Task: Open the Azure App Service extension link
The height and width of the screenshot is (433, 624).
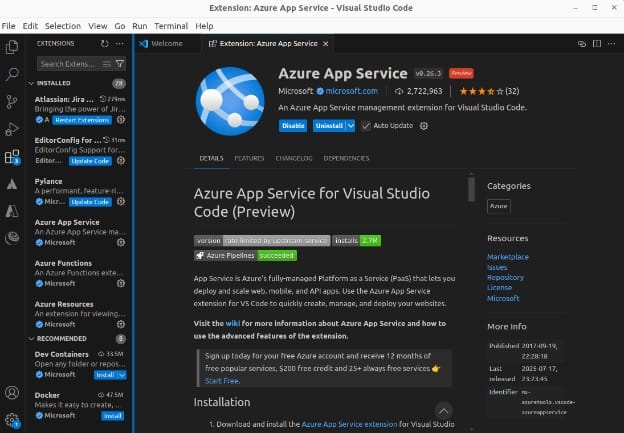Action: [x=349, y=424]
